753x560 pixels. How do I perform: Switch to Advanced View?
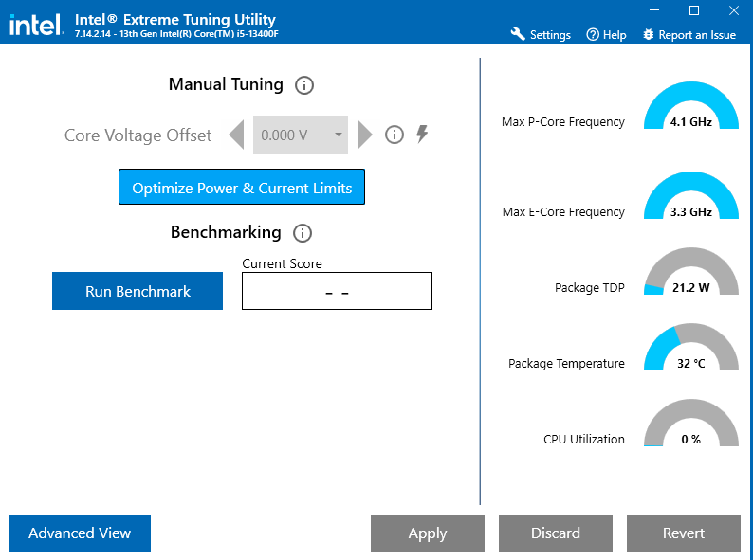tap(80, 533)
